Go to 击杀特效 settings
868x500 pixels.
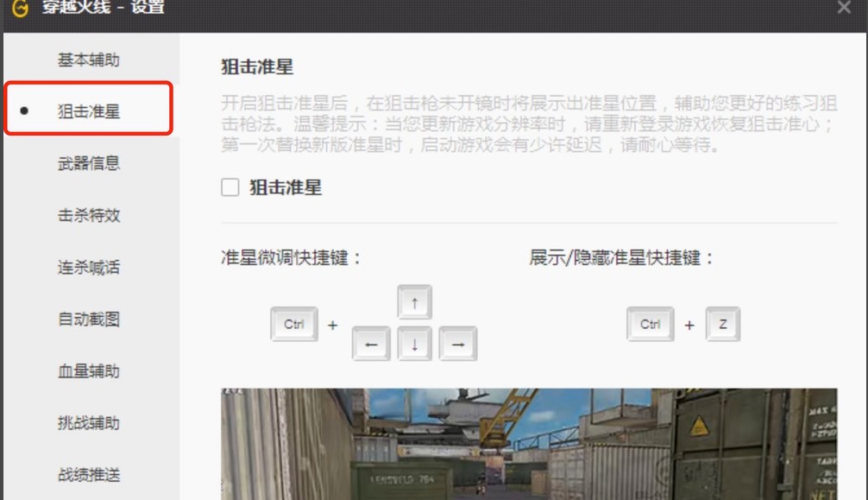coord(89,215)
